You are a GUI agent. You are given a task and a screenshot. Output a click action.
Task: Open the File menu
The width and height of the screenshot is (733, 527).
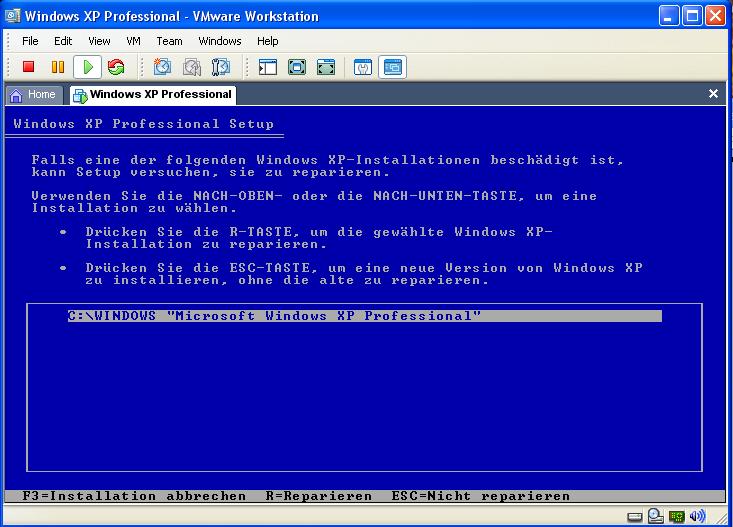[30, 41]
